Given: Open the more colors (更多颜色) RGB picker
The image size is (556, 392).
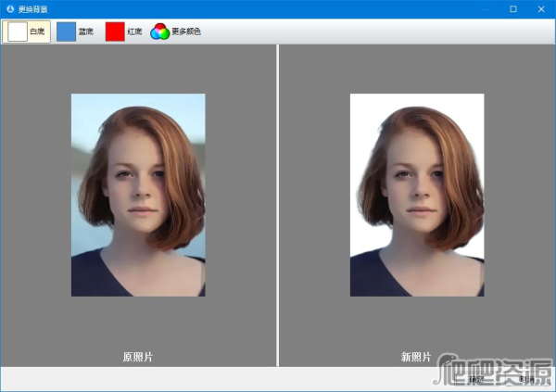Looking at the screenshot, I should coord(175,32).
